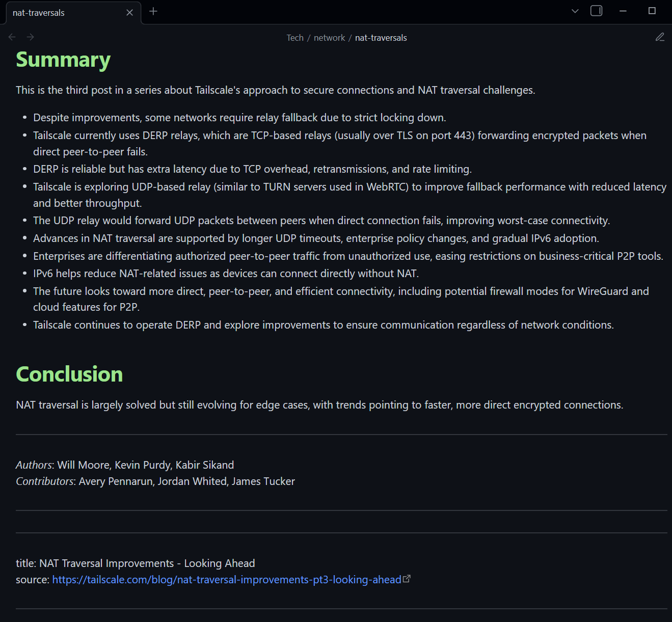This screenshot has height=622, width=672.
Task: Click the external link icon after source URL
Action: click(x=407, y=579)
